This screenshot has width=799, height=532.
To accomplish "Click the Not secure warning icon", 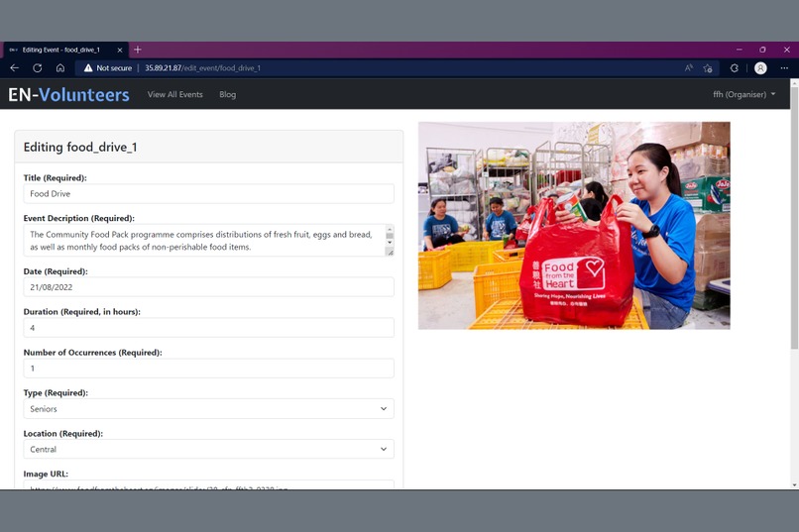I will [88, 67].
